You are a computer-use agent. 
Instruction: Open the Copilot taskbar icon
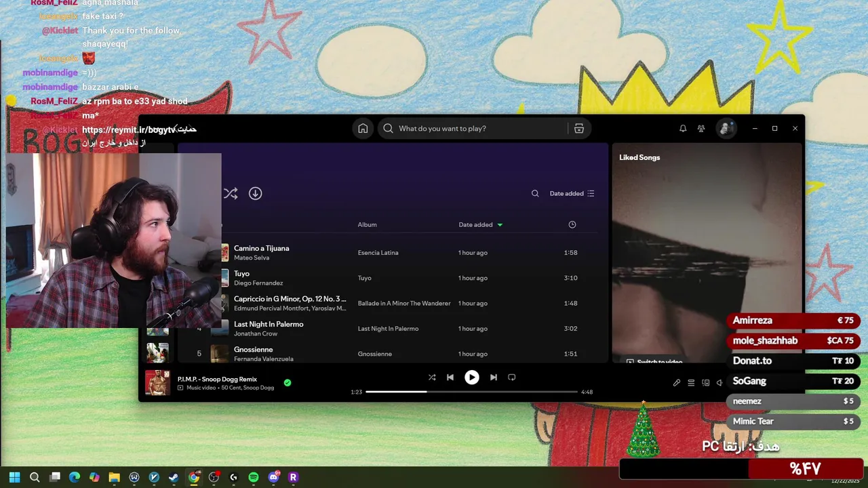click(94, 477)
